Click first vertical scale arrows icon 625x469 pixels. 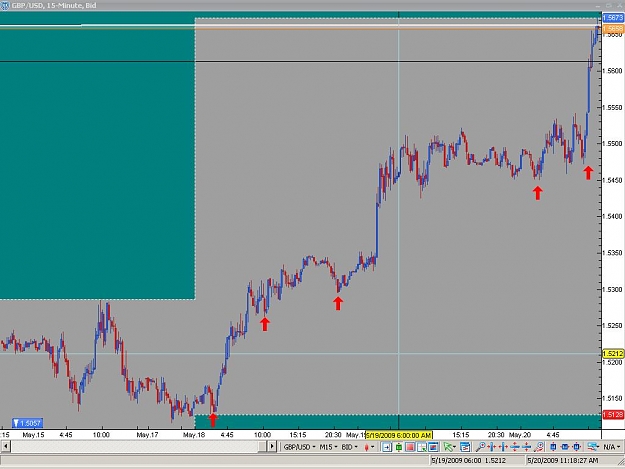tap(515, 447)
